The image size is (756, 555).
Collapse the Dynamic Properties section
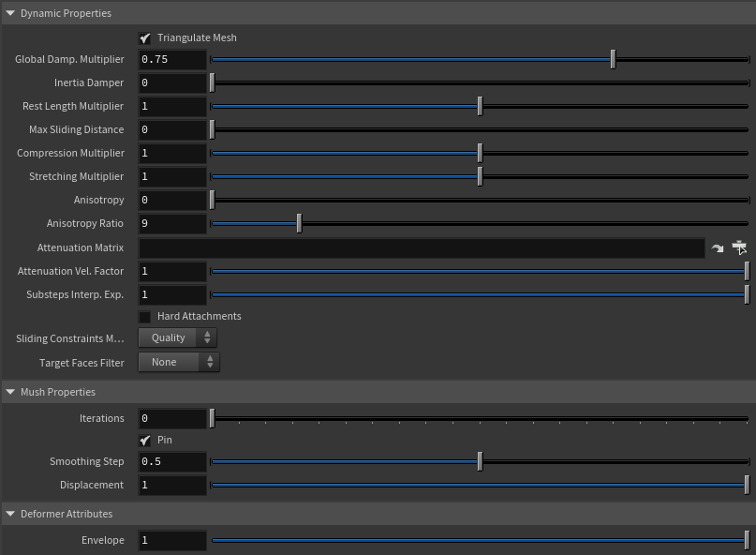[10, 13]
